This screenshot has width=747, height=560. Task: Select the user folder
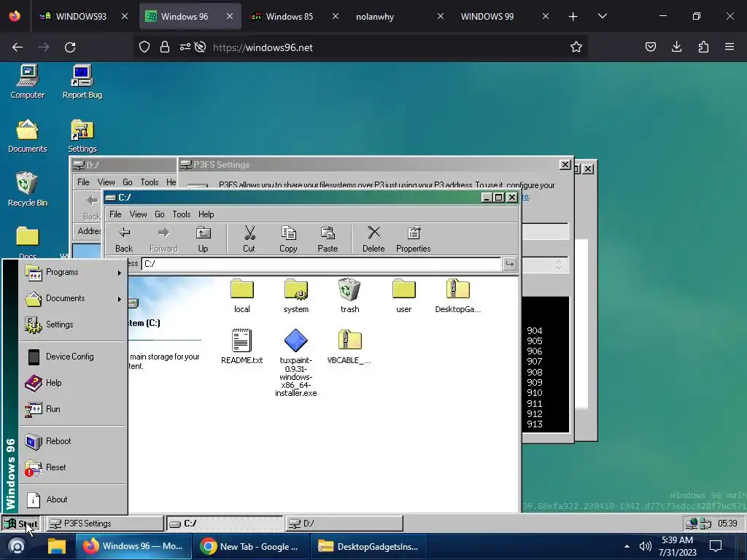click(x=404, y=296)
